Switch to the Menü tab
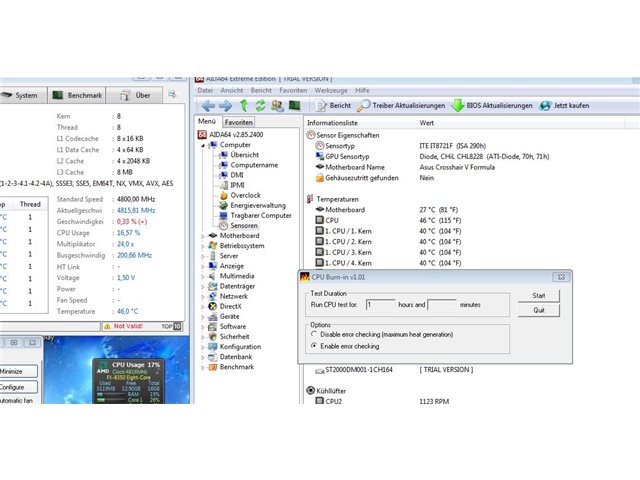Viewport: 640px width, 480px height. coord(207,121)
